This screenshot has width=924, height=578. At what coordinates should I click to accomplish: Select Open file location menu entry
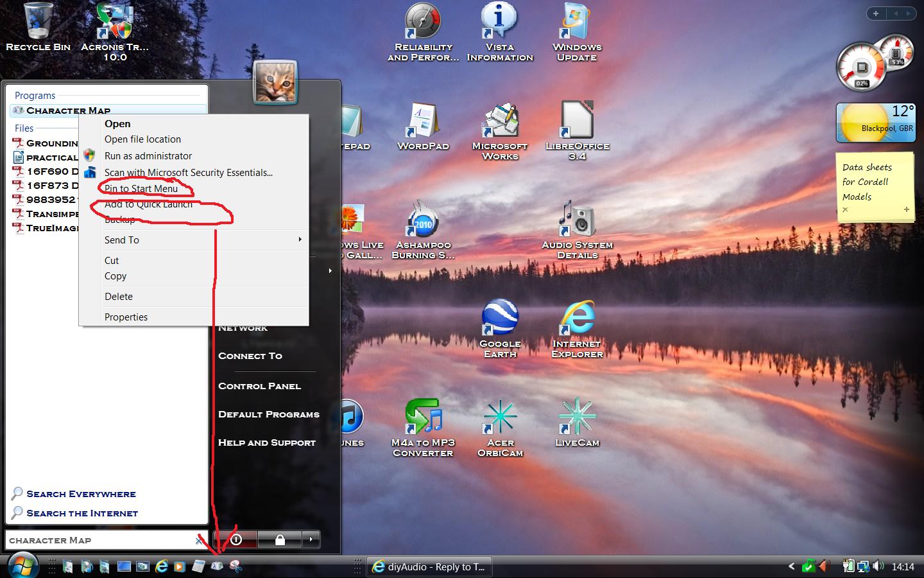[142, 139]
